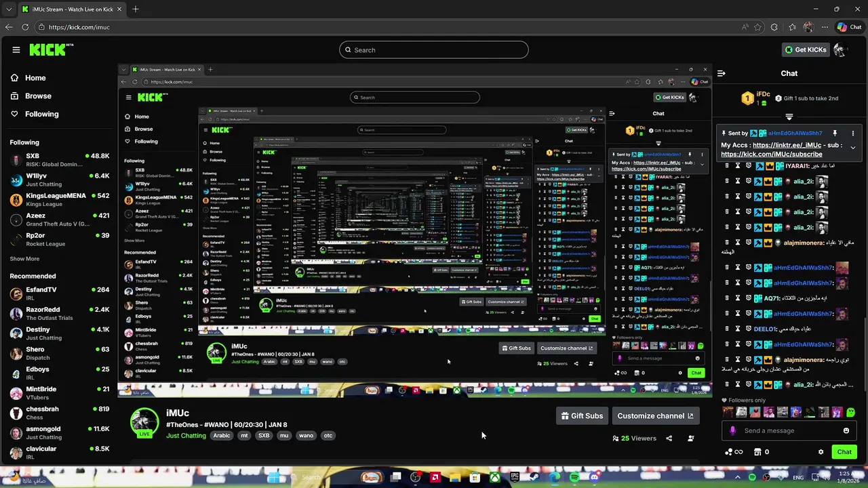868x488 pixels.
Task: Click the Arabic tag
Action: pos(222,435)
